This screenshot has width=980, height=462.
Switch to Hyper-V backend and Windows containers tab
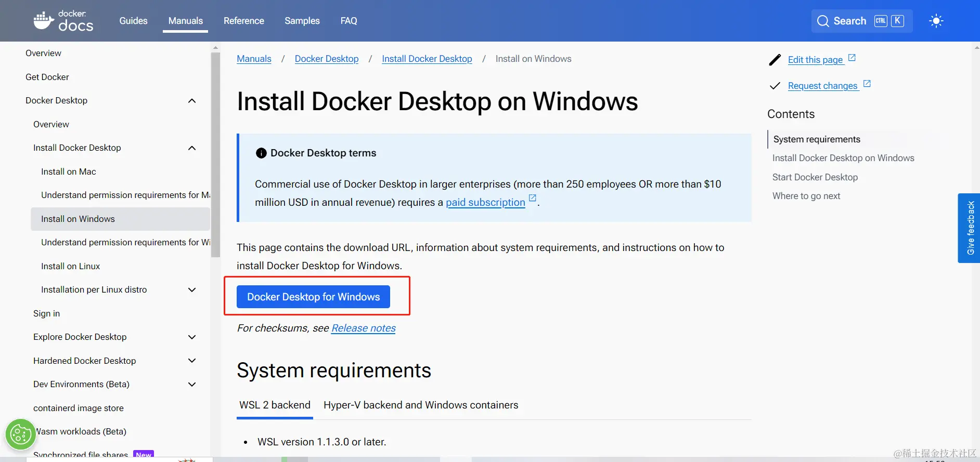pyautogui.click(x=420, y=405)
